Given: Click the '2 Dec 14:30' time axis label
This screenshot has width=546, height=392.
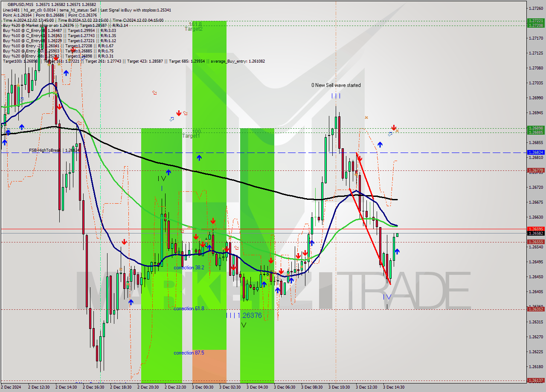Looking at the screenshot, I should click(x=66, y=387).
